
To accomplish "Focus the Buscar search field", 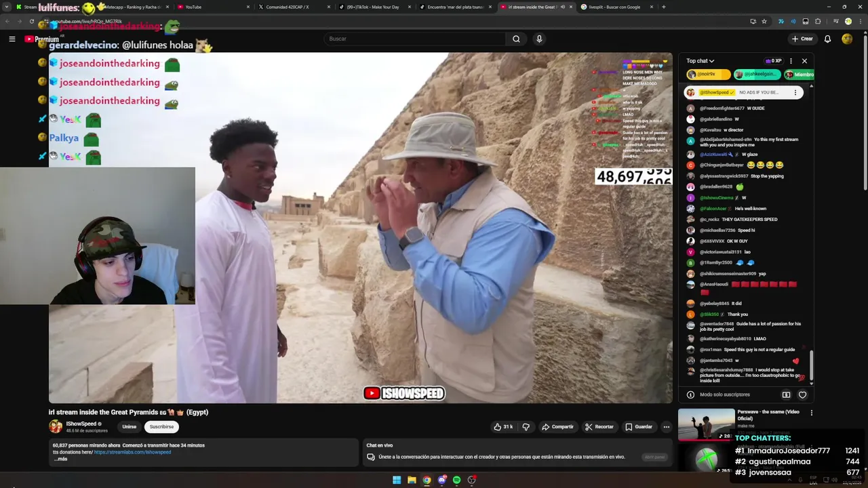I will pos(414,39).
